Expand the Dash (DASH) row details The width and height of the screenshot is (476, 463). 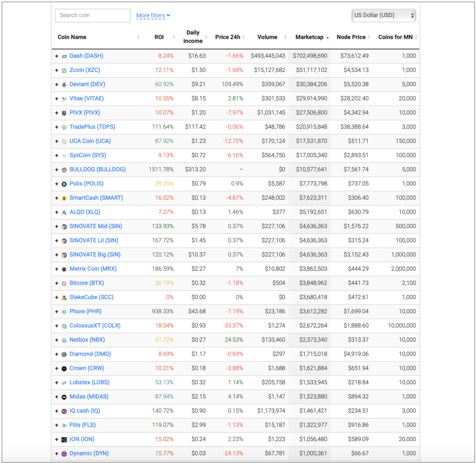coord(57,56)
